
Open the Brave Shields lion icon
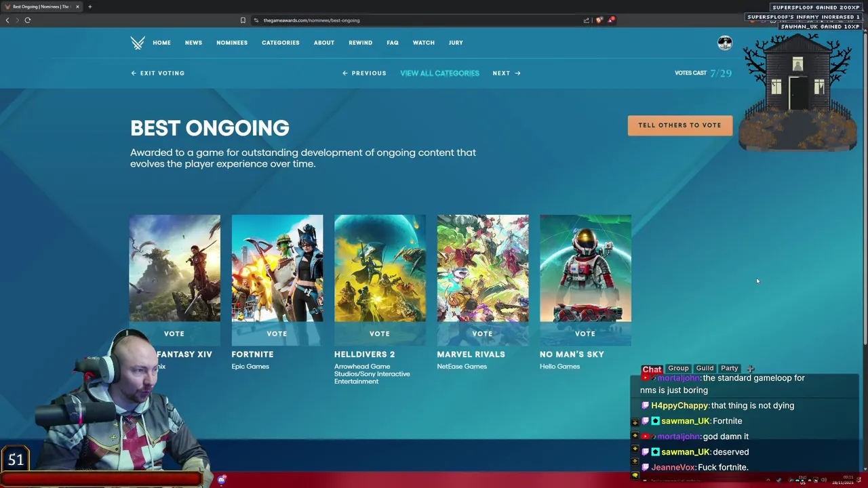click(599, 20)
